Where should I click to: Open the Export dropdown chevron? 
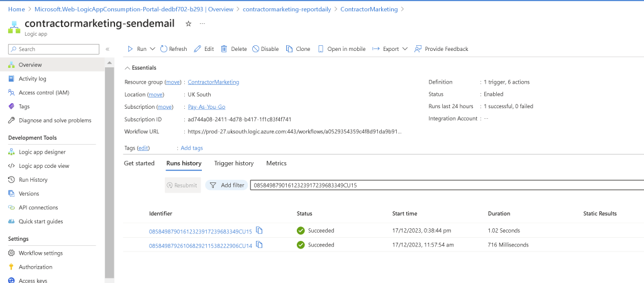click(405, 49)
